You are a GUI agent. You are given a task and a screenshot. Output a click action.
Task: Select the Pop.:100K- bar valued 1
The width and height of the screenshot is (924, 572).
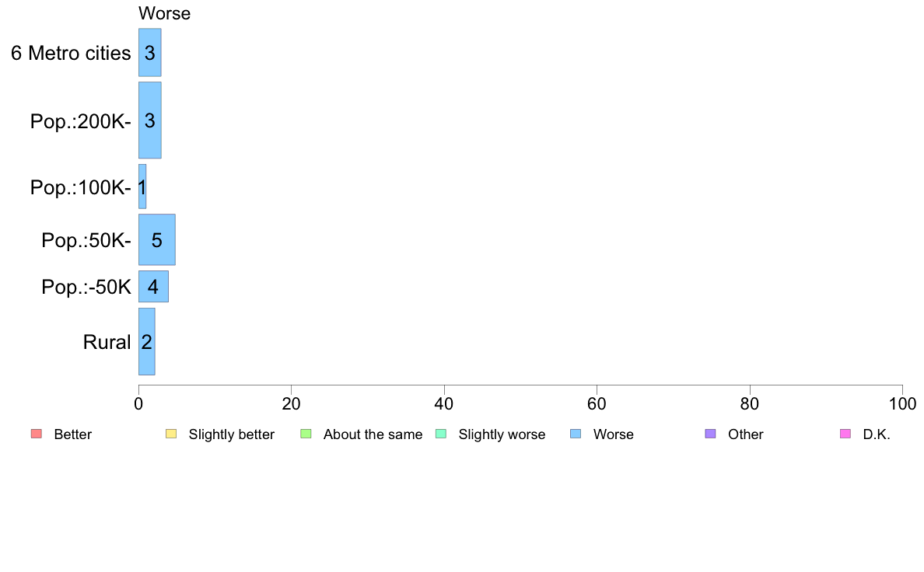pos(142,187)
